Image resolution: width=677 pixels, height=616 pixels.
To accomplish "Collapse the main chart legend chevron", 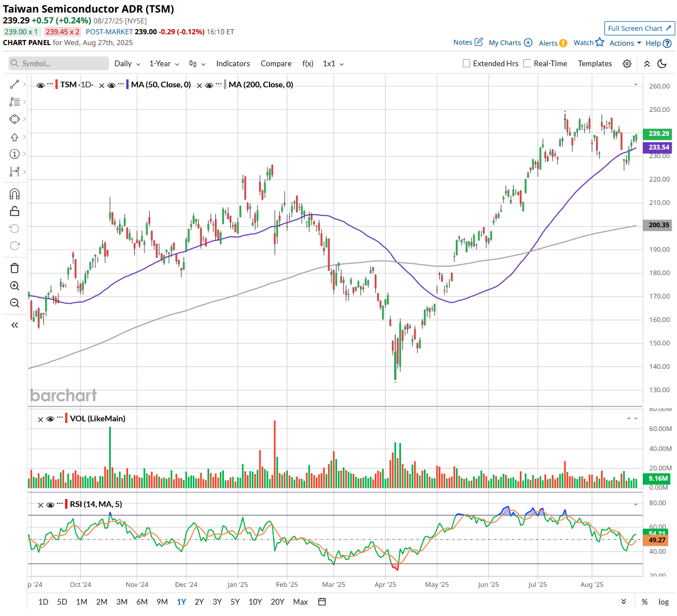I will pyautogui.click(x=635, y=84).
